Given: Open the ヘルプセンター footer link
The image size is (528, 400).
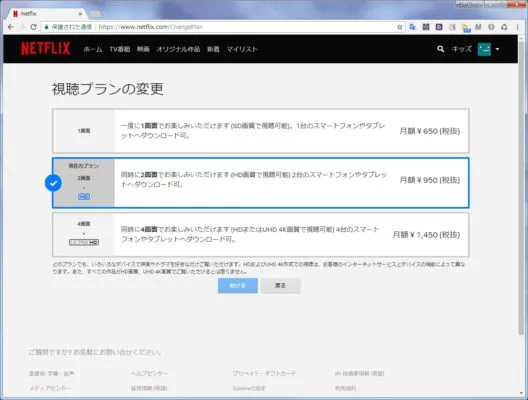Looking at the screenshot, I should (149, 373).
